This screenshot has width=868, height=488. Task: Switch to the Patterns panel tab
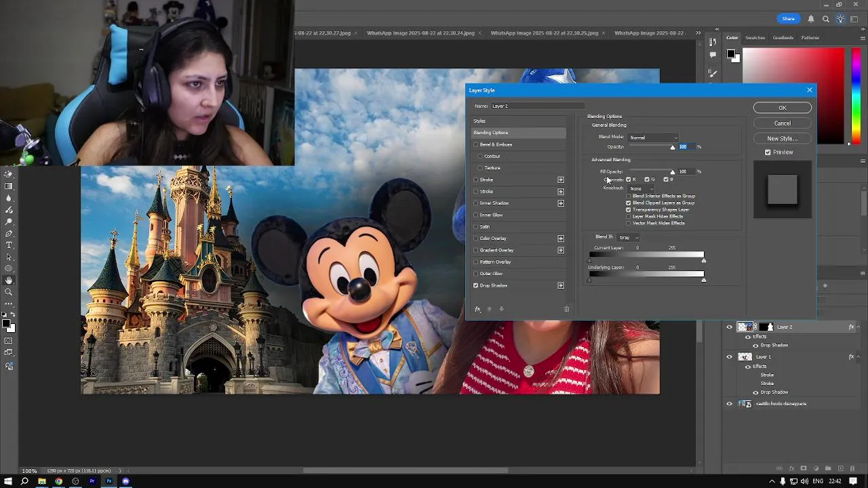point(810,38)
